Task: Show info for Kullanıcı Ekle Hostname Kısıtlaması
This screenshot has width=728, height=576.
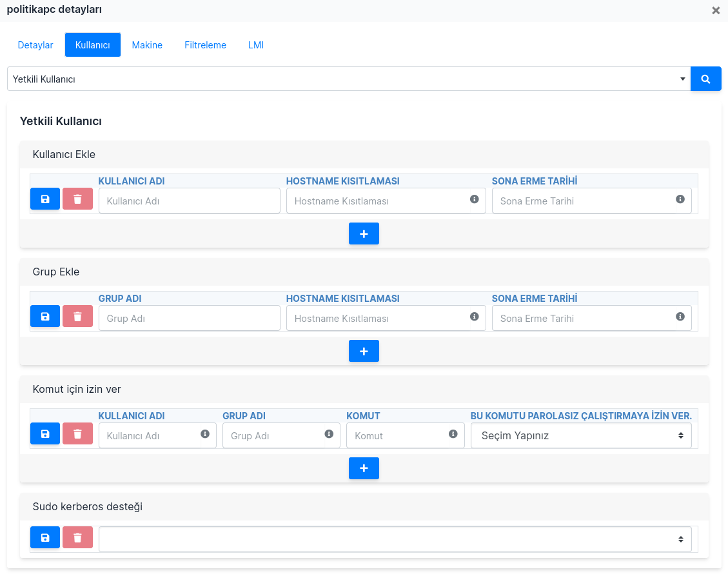Action: pyautogui.click(x=474, y=199)
